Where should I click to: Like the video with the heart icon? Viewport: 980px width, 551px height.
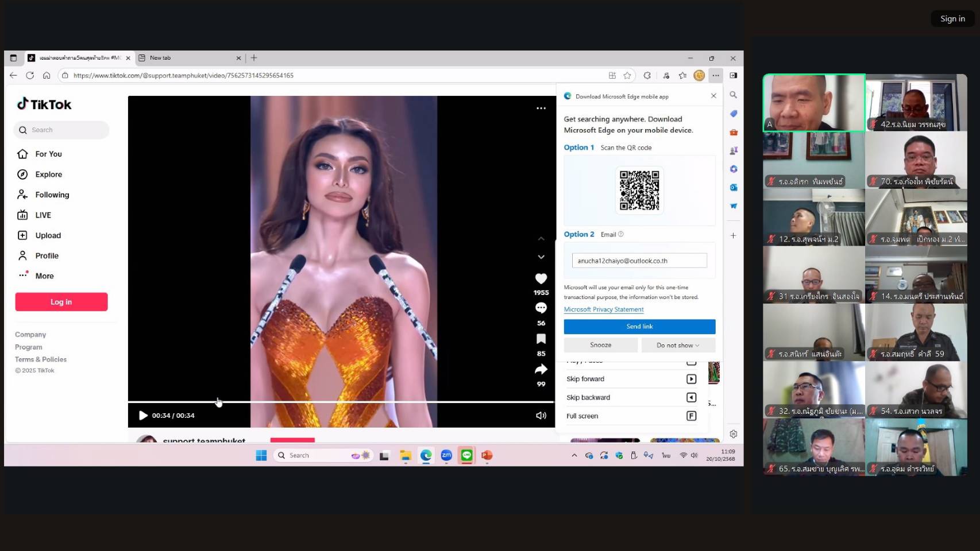(541, 279)
